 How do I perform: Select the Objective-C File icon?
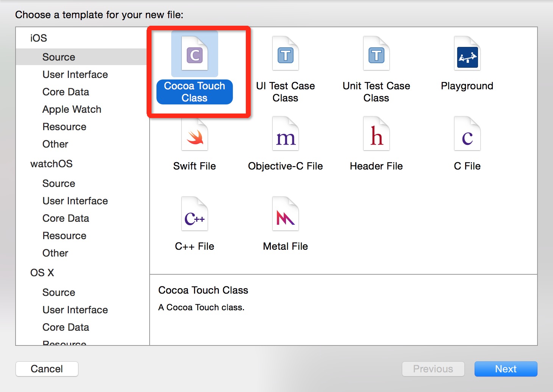pos(286,134)
